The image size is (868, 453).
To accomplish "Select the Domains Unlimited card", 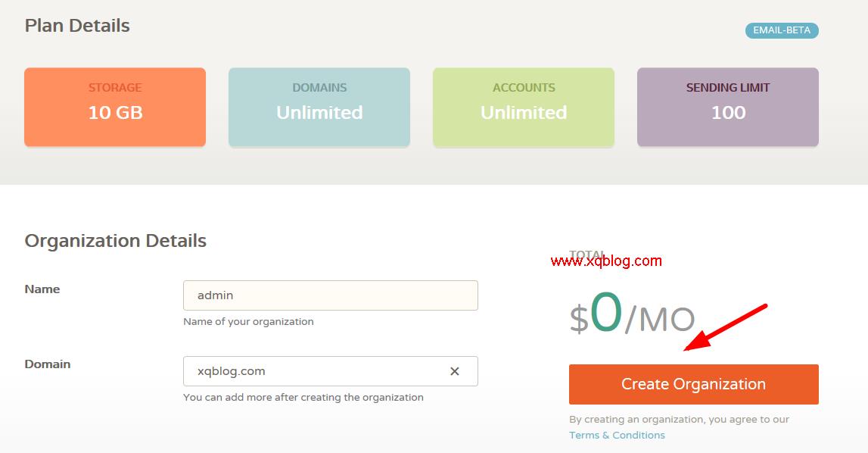I will pyautogui.click(x=319, y=107).
